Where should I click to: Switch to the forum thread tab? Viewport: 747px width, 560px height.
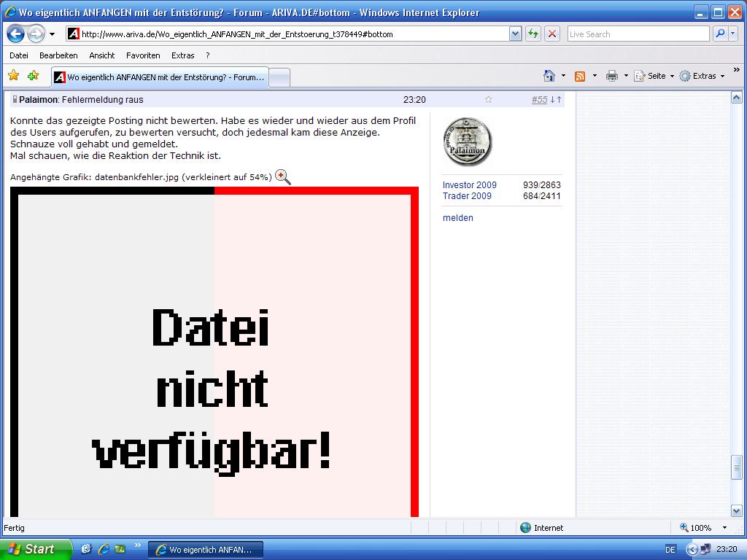160,76
